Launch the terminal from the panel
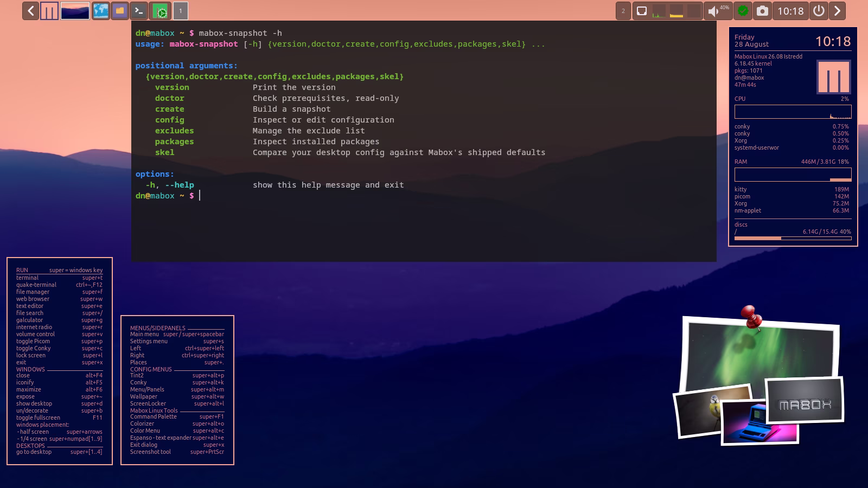The image size is (868, 488). 139,11
